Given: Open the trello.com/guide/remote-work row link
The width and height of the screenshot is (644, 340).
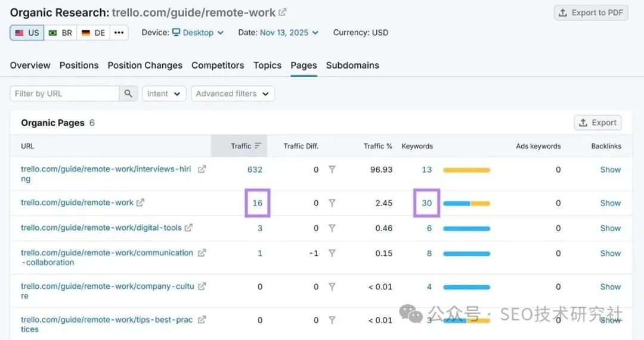Looking at the screenshot, I should tap(77, 202).
